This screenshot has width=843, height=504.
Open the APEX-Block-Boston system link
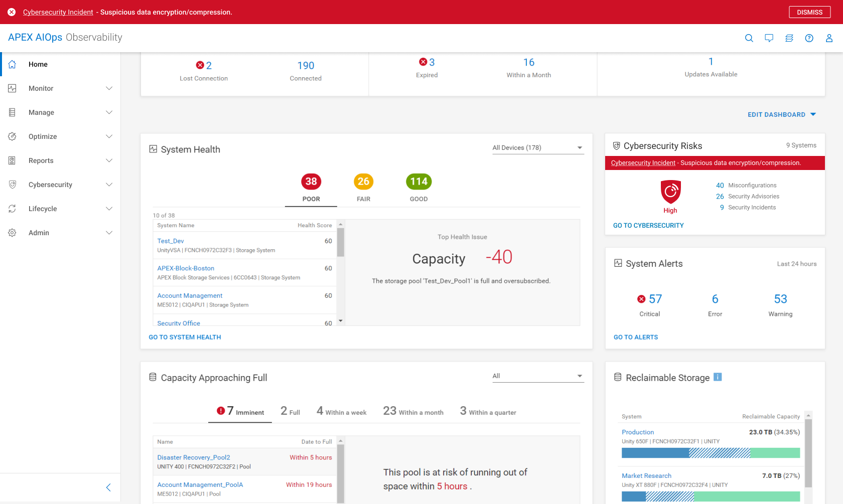tap(186, 268)
